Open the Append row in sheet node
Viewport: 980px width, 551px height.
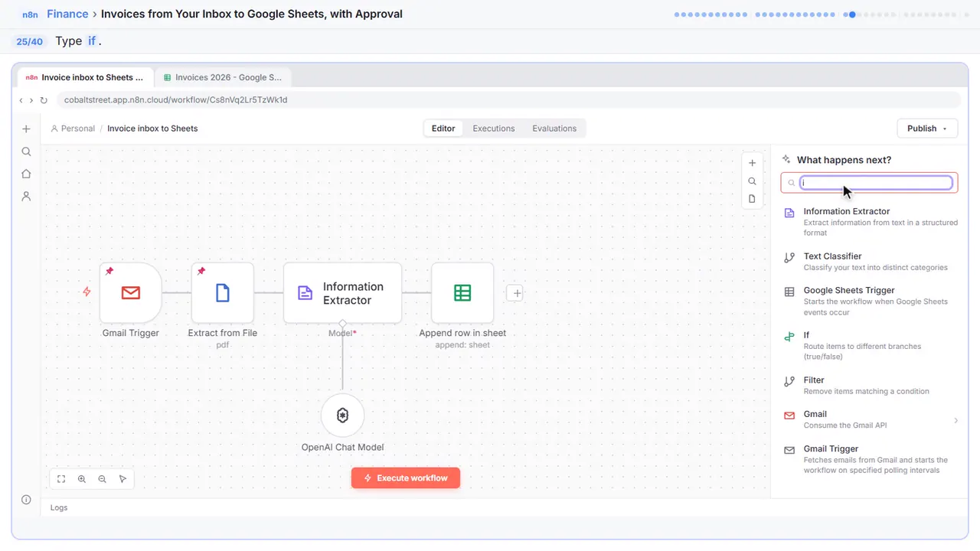click(462, 292)
